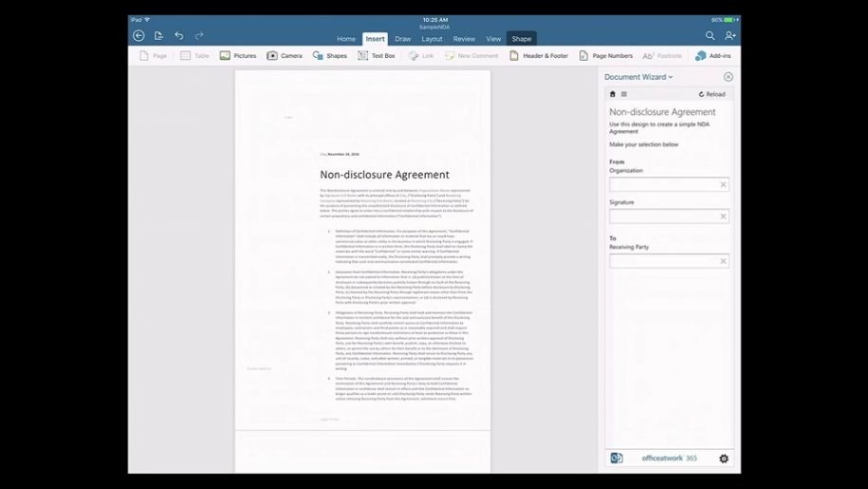The image size is (868, 489).
Task: Insert a Table
Action: pyautogui.click(x=194, y=56)
